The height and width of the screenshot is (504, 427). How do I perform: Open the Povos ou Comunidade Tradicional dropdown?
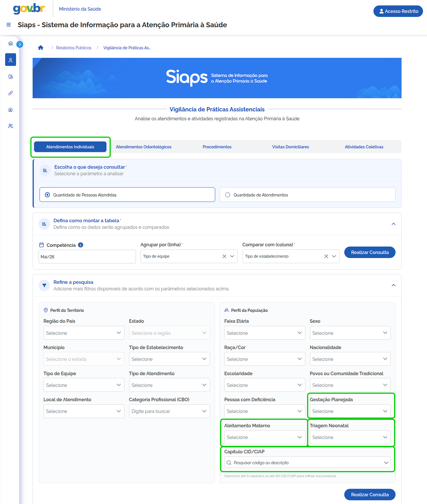pyautogui.click(x=350, y=385)
